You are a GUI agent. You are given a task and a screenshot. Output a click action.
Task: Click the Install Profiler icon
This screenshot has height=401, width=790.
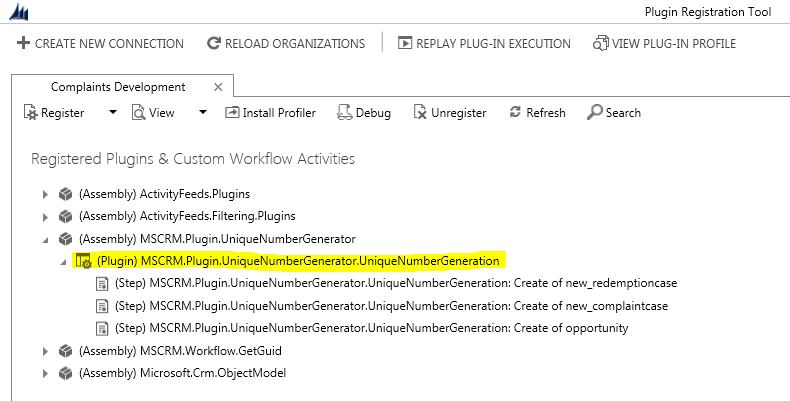[x=232, y=112]
